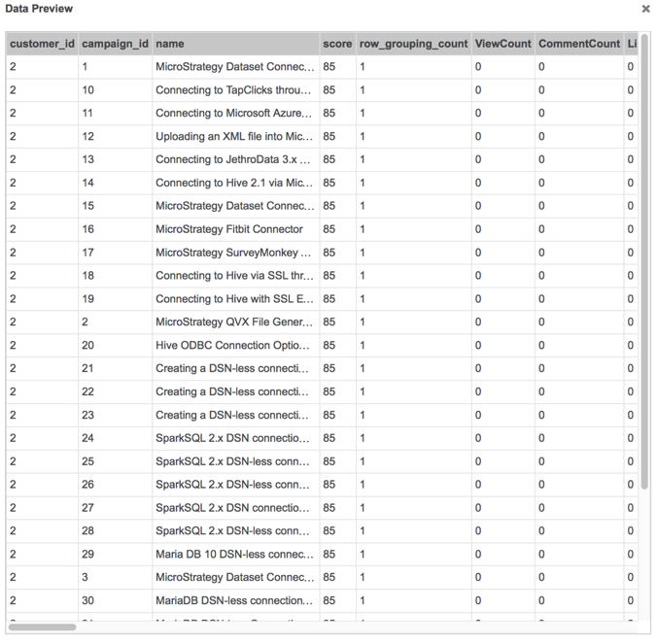Click campaign_id cell with value 3
The width and height of the screenshot is (658, 644).
[116, 577]
